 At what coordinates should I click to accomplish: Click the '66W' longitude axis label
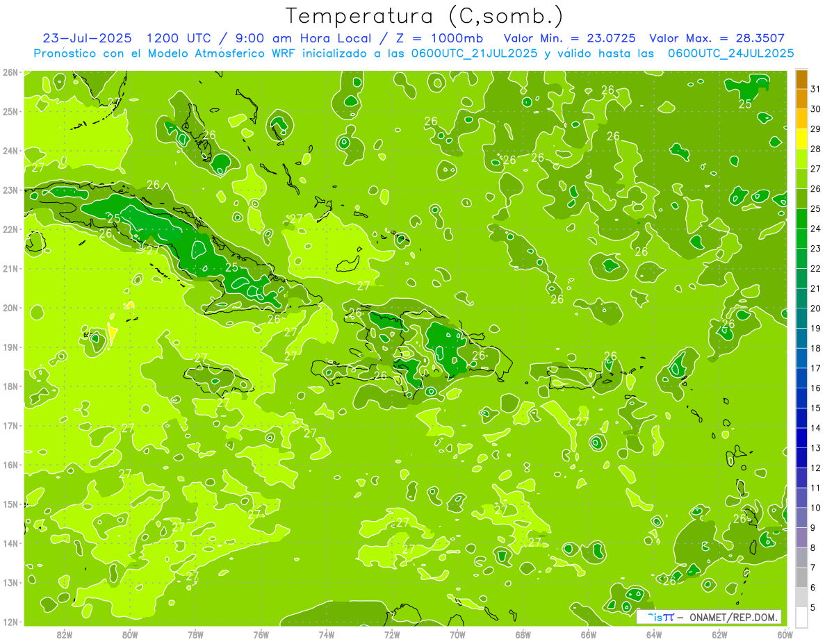point(589,634)
